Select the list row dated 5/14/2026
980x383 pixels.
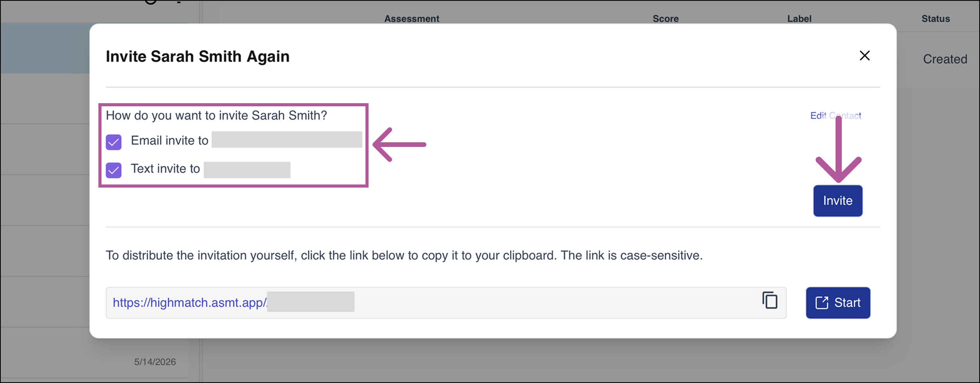94,353
